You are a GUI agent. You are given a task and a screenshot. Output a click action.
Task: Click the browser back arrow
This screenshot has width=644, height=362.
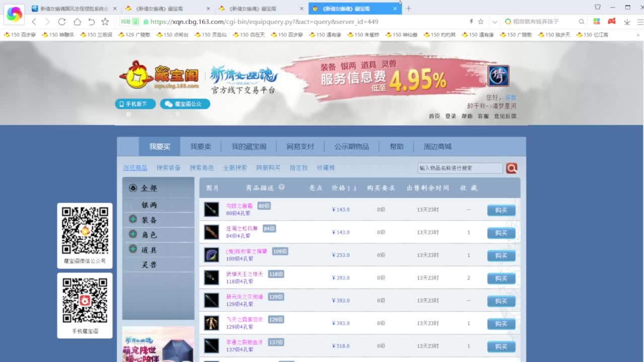click(34, 22)
